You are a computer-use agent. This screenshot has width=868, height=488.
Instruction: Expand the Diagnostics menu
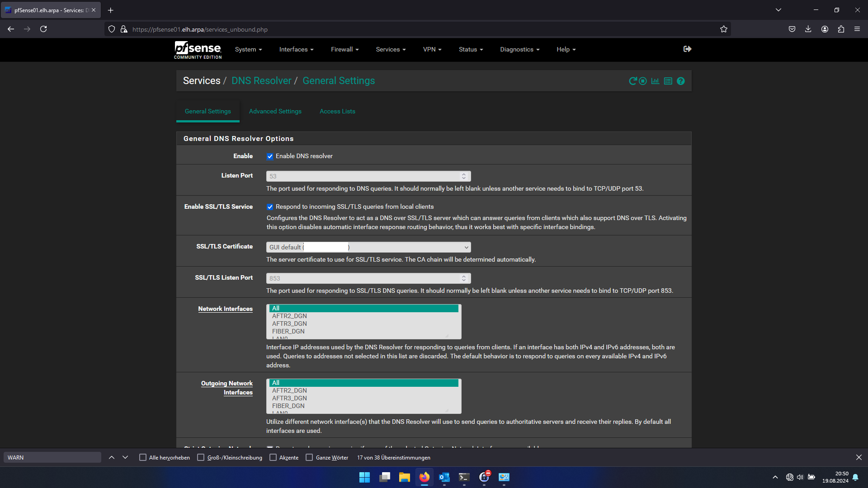519,49
